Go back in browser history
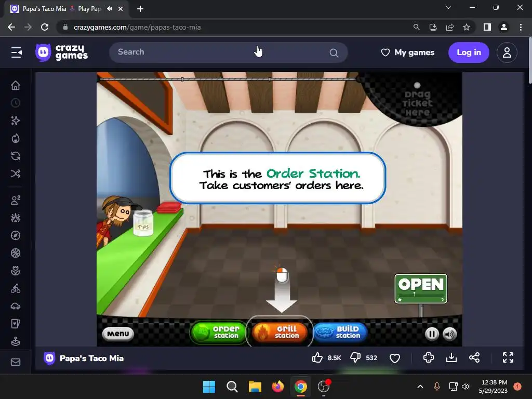This screenshot has height=399, width=532. [x=11, y=27]
